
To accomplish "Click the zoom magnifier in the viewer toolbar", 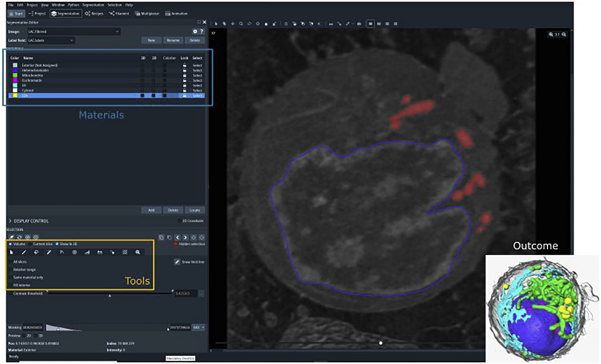I will pos(241,24).
